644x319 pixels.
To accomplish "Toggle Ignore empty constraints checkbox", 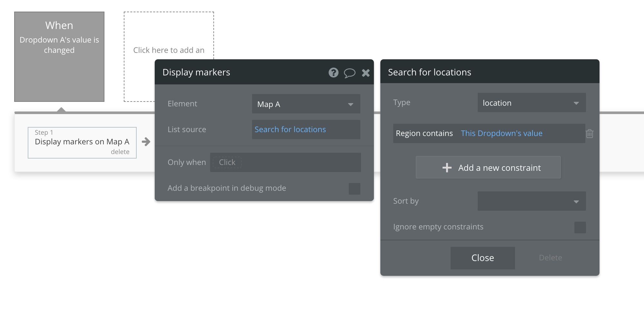I will pos(580,227).
